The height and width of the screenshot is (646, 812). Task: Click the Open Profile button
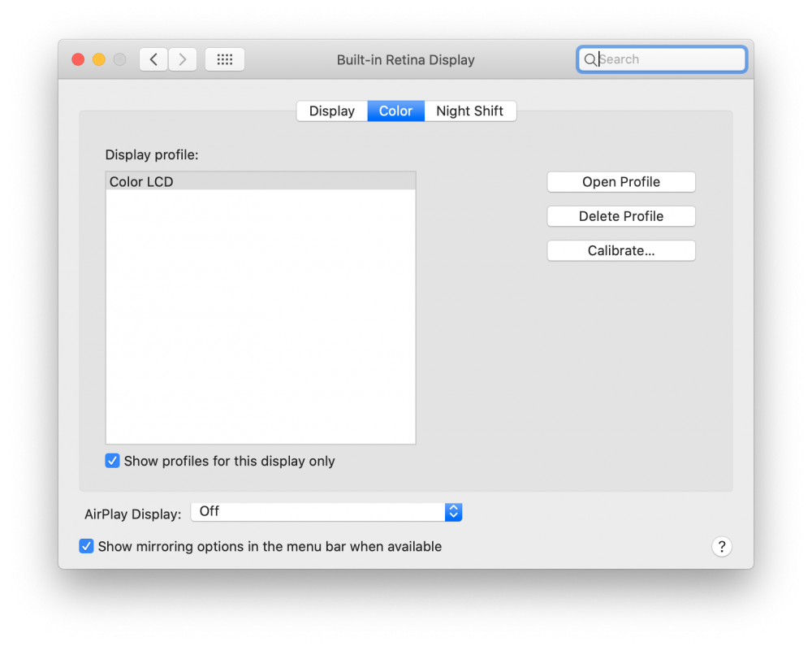(620, 181)
